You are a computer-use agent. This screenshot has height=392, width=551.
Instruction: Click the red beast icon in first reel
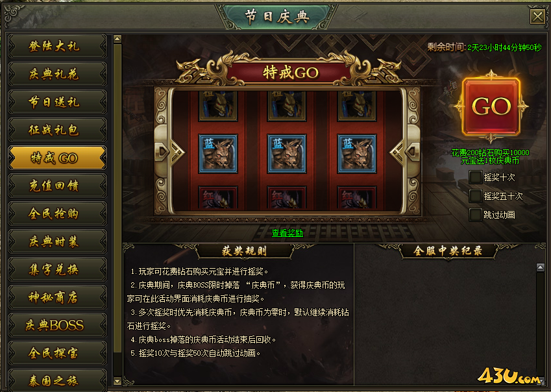point(218,197)
